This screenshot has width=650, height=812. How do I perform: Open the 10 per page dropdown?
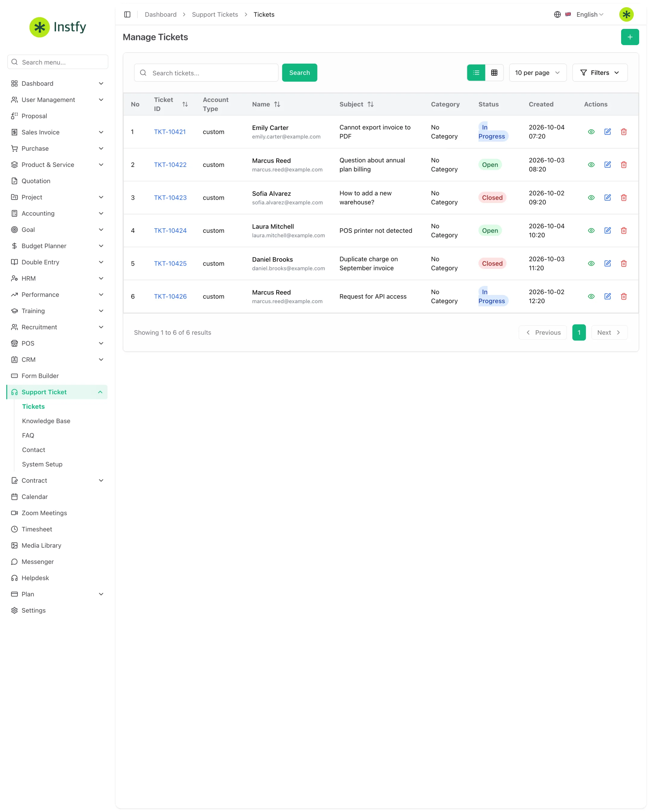click(x=537, y=73)
